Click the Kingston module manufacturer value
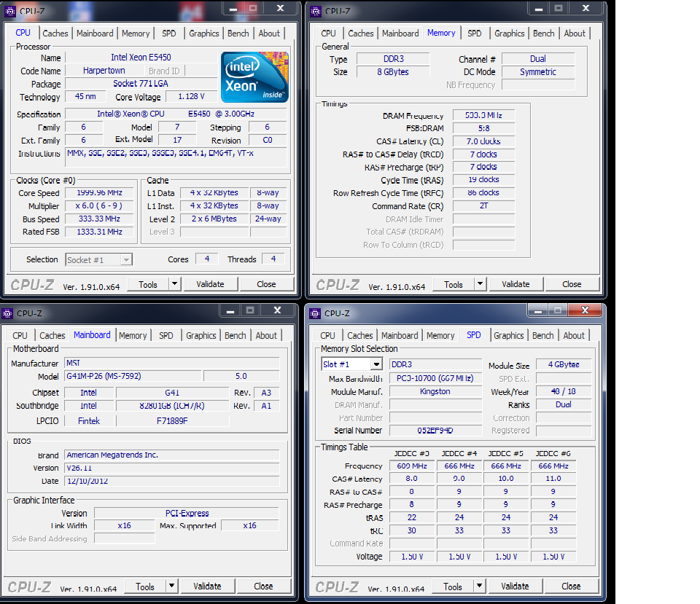Viewport: 700px width, 604px height. click(435, 392)
